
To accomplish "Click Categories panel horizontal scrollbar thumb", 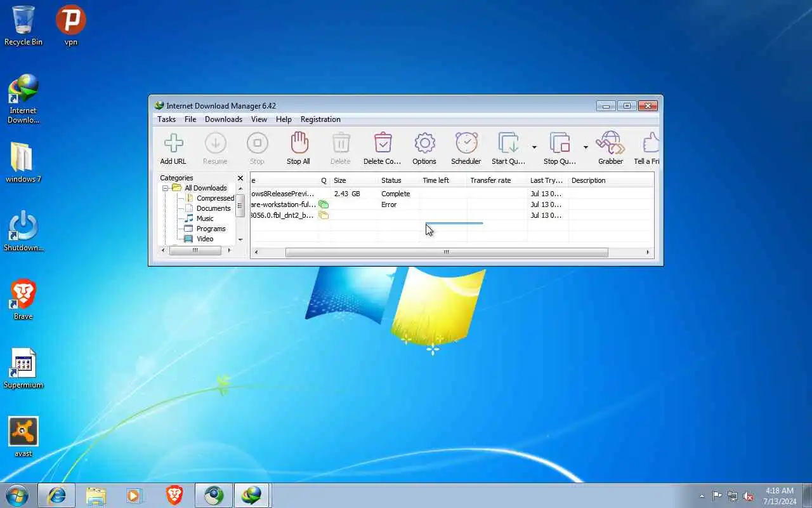I will coord(195,250).
